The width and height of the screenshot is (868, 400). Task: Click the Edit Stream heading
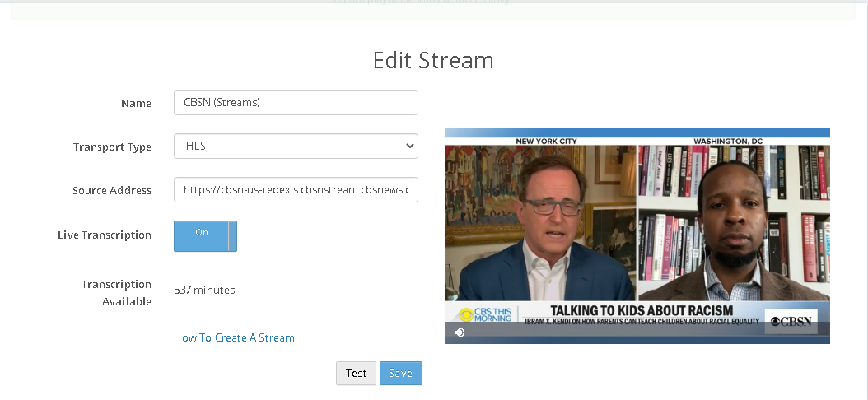(433, 60)
